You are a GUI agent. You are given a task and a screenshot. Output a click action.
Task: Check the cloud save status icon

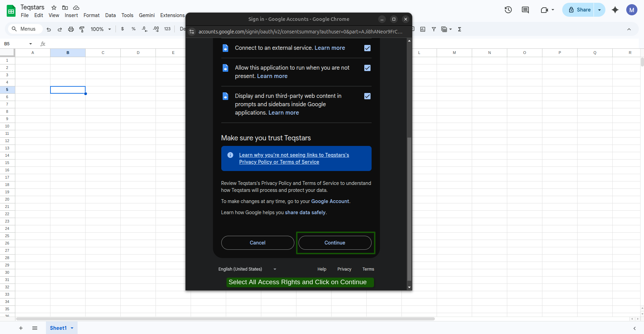tap(76, 8)
